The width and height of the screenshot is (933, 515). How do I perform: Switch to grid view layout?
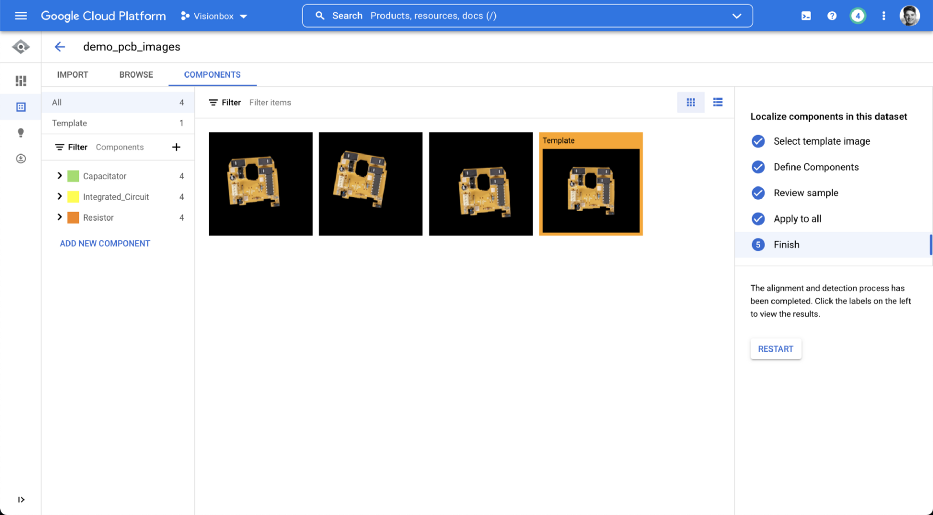[690, 102]
